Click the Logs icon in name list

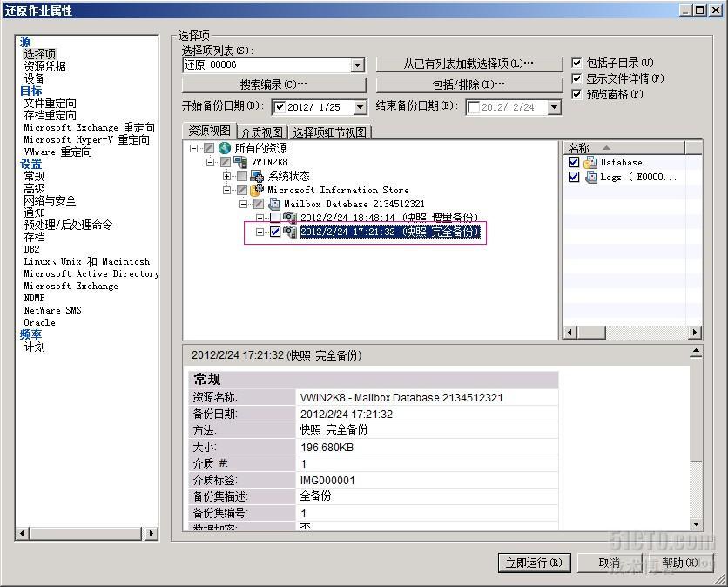click(590, 177)
